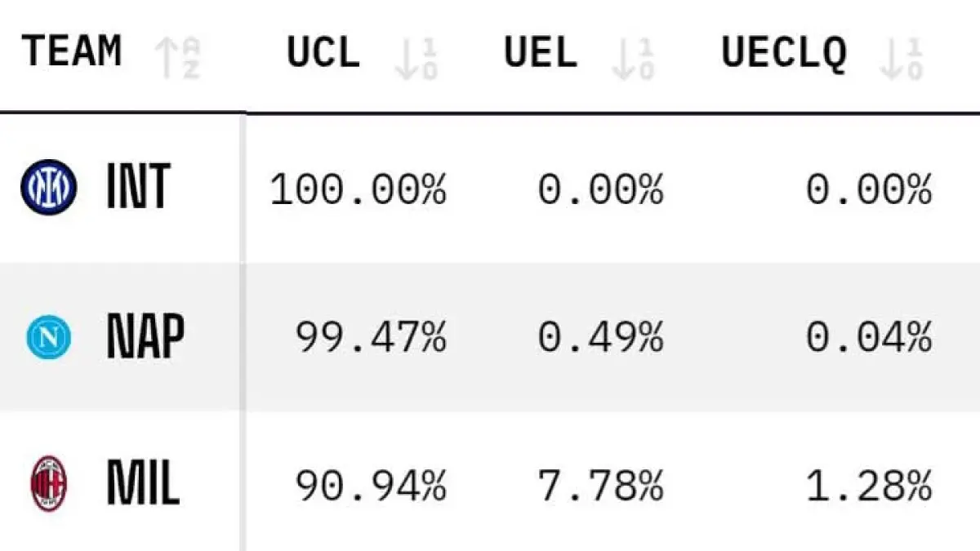The width and height of the screenshot is (980, 551).
Task: Click the AC Milan club crest
Action: (x=49, y=486)
